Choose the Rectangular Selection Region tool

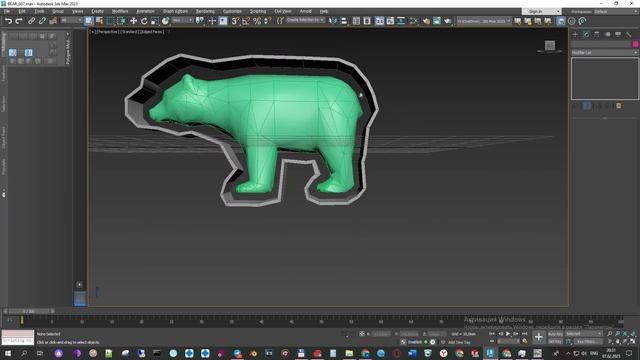tap(110, 21)
